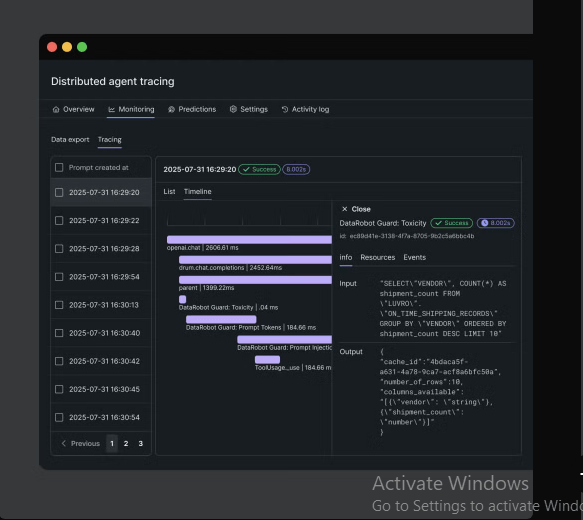The image size is (583, 520).
Task: Click trace timestamp 2025-07-31 16:29:22
Action: (x=104, y=221)
